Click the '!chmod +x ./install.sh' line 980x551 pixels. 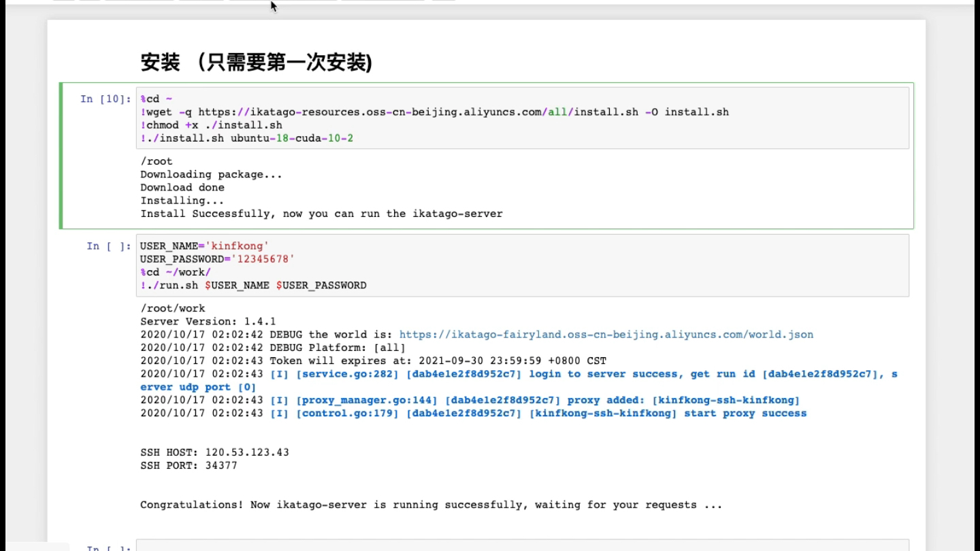(x=211, y=125)
